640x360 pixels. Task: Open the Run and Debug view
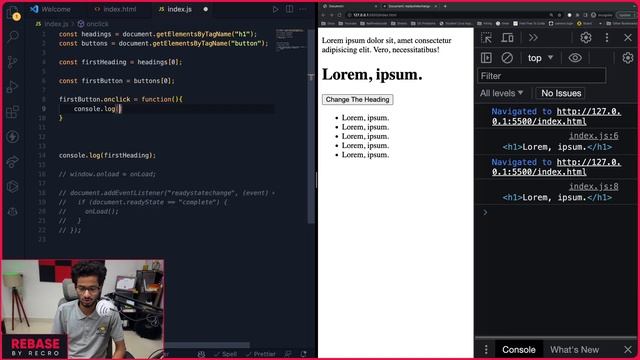pyautogui.click(x=13, y=87)
